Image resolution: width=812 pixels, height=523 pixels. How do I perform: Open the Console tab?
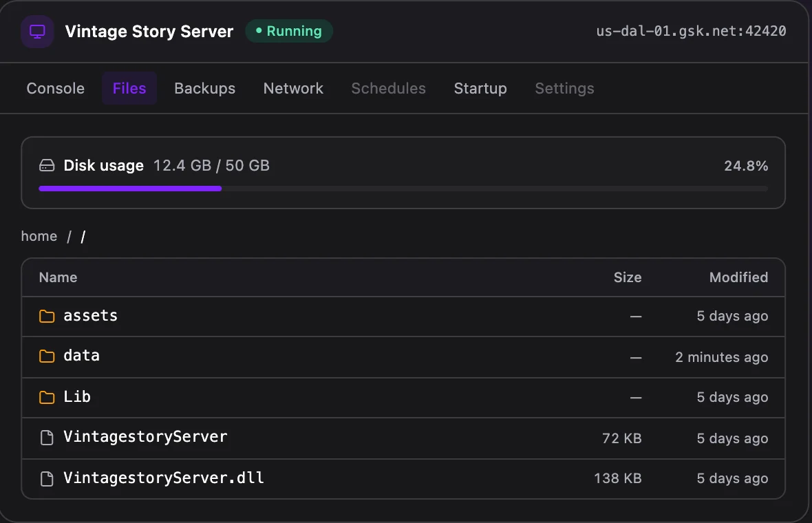coord(56,89)
